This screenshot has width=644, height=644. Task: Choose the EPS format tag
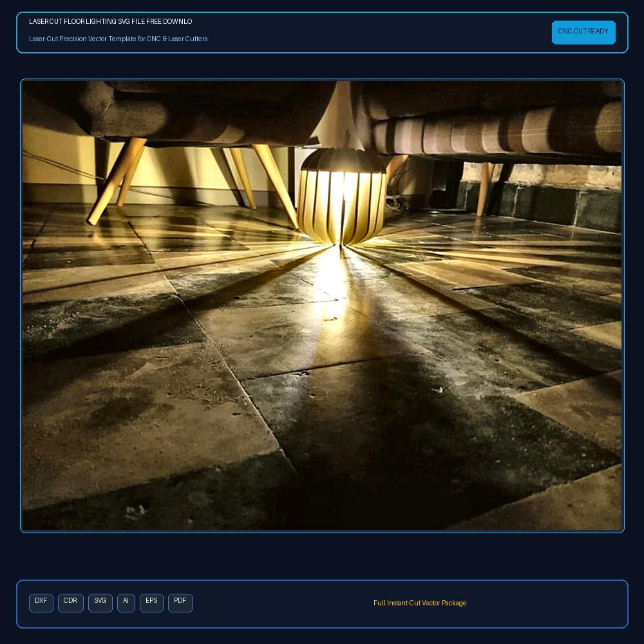[151, 603]
